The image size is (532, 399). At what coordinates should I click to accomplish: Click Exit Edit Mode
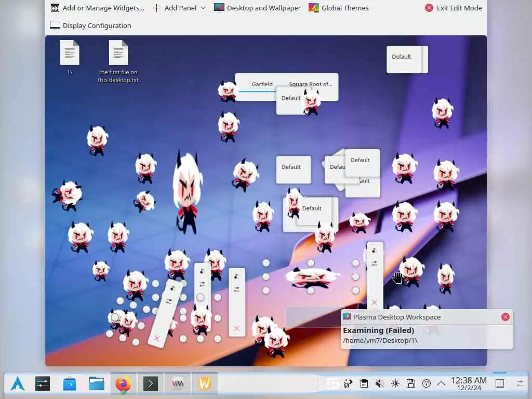453,8
